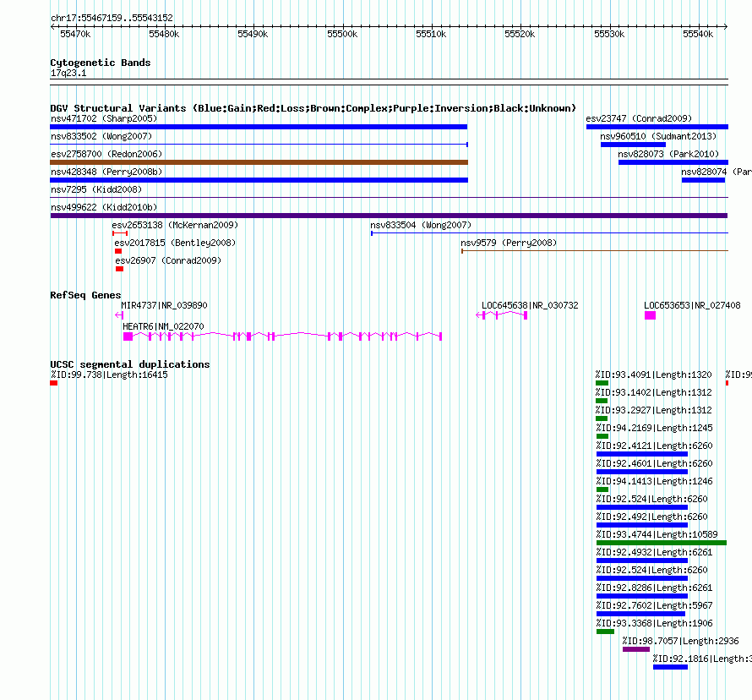752x700 pixels.
Task: Click the 55510k ruler position label
Action: click(x=431, y=34)
